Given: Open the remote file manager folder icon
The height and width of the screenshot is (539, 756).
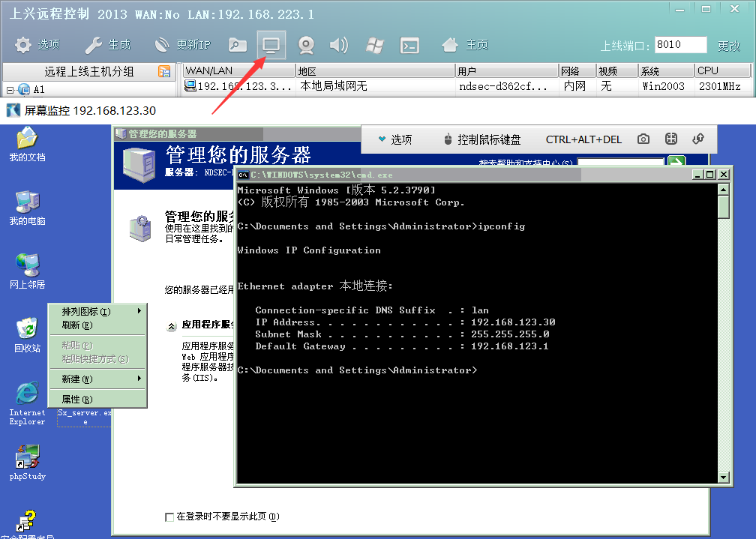Looking at the screenshot, I should [237, 45].
